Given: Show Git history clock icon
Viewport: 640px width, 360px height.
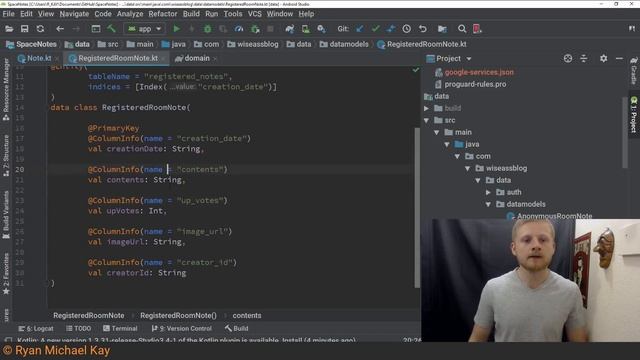Looking at the screenshot, I should (407, 29).
